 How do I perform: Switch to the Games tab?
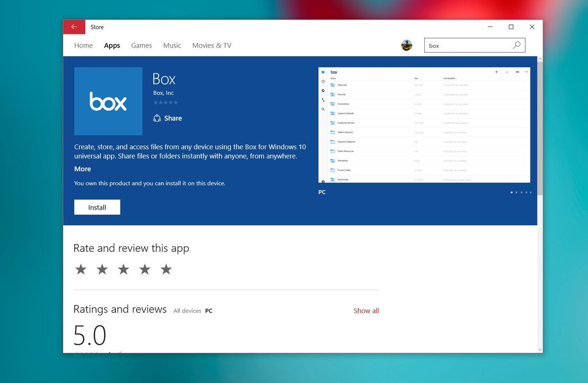point(141,45)
